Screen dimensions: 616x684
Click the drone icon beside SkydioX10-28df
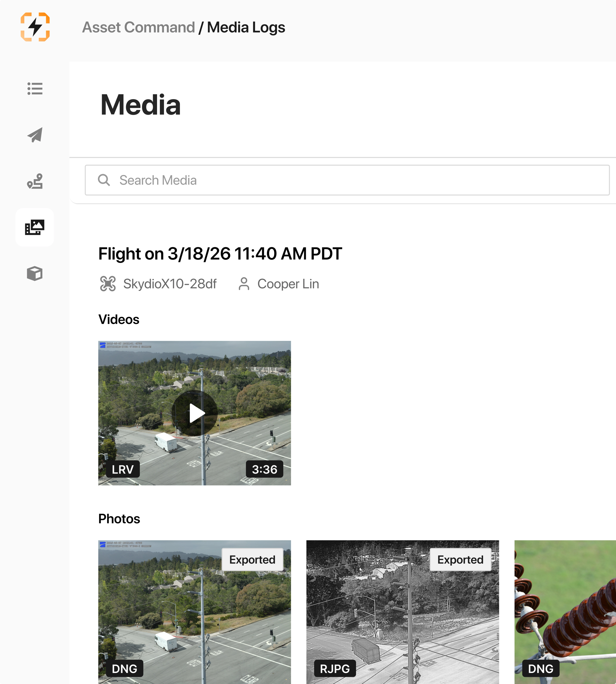pos(108,284)
